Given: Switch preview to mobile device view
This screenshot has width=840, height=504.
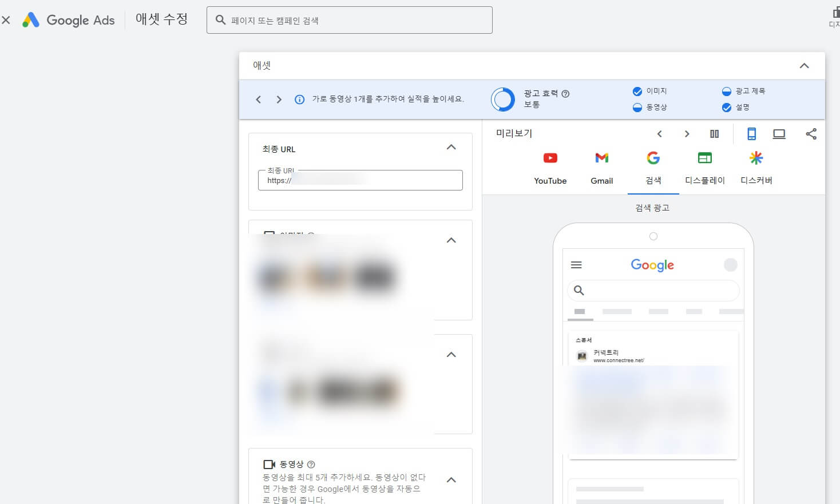Looking at the screenshot, I should pyautogui.click(x=751, y=134).
